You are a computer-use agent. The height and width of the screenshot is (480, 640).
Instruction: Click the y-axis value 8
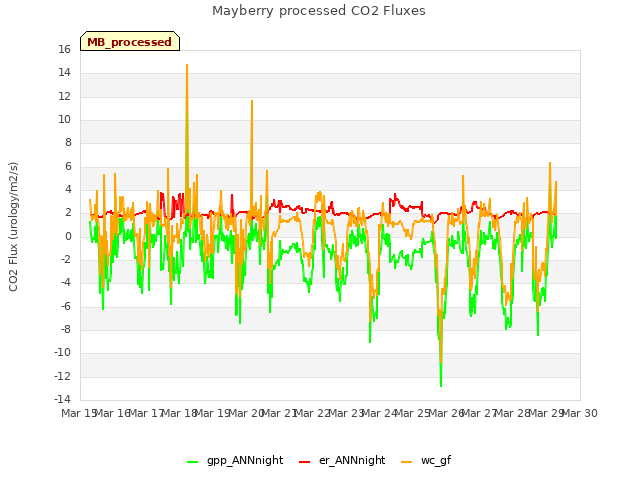click(68, 142)
